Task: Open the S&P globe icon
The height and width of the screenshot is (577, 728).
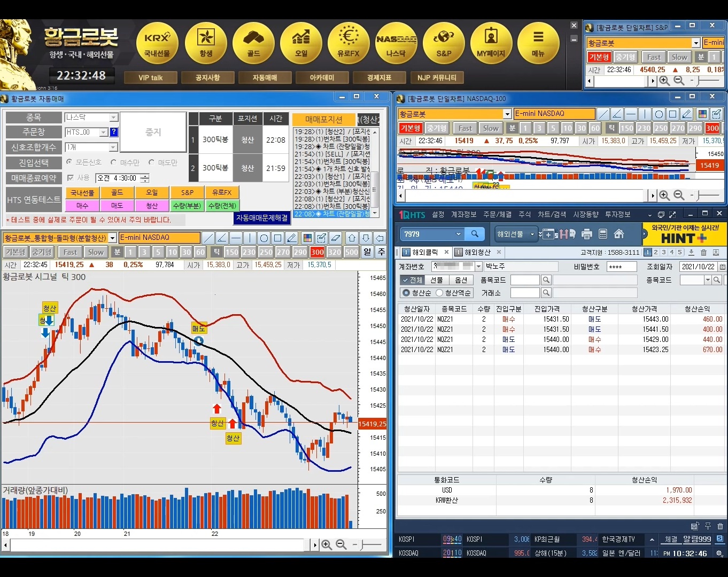Action: coord(444,44)
